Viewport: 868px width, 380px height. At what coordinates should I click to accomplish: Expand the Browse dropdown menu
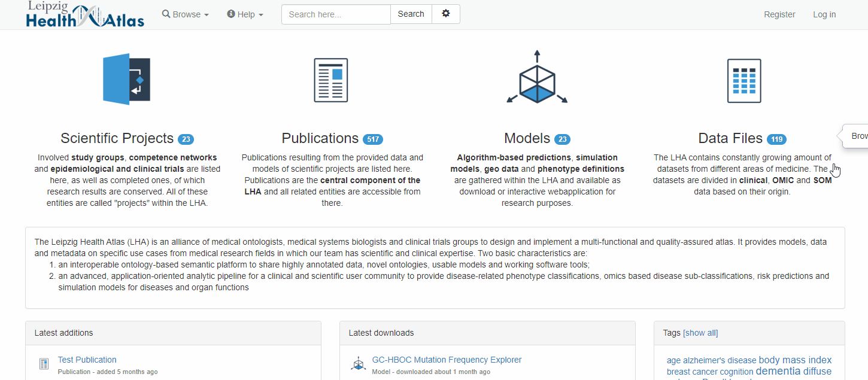tap(186, 14)
